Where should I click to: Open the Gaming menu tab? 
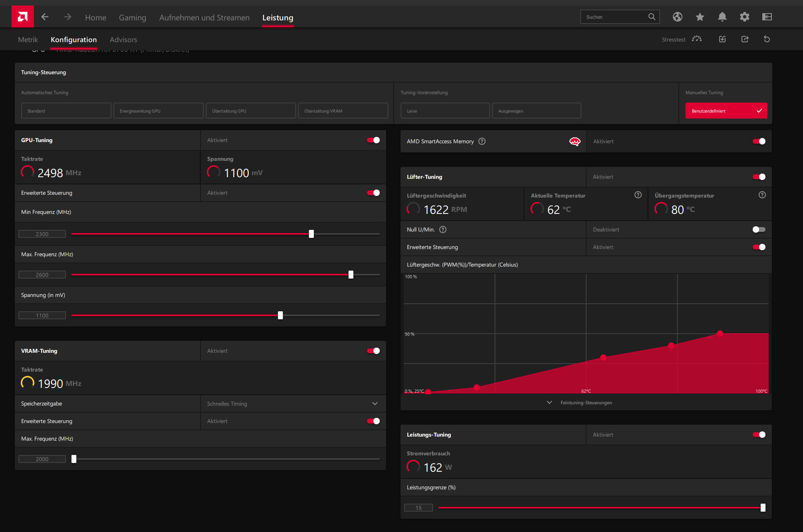tap(133, 18)
